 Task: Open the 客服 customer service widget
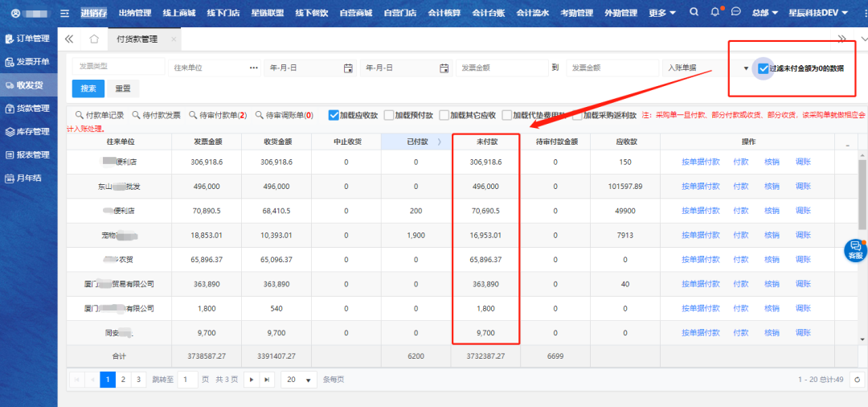[855, 250]
